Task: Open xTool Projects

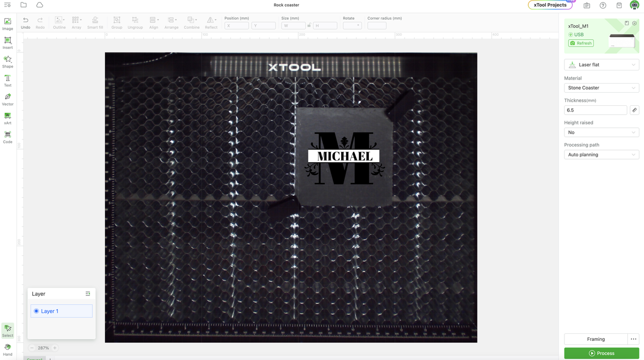Action: (550, 5)
